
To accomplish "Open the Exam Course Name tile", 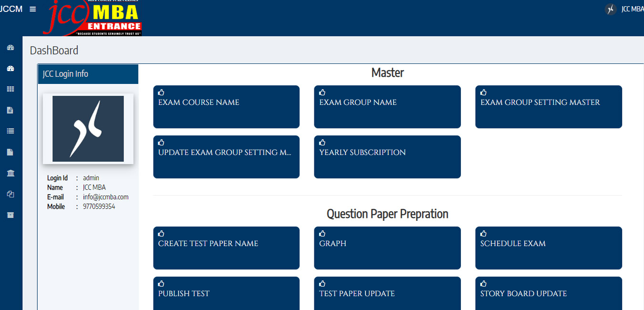I will 226,107.
